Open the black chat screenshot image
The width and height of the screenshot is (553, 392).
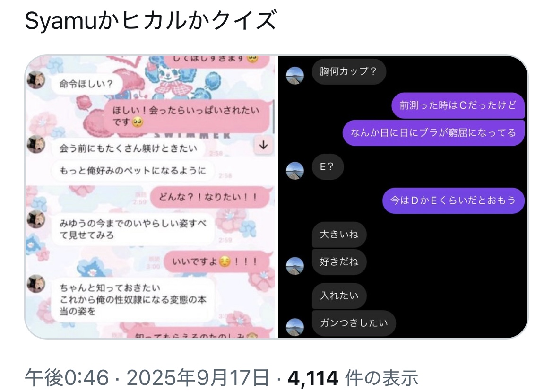403,197
